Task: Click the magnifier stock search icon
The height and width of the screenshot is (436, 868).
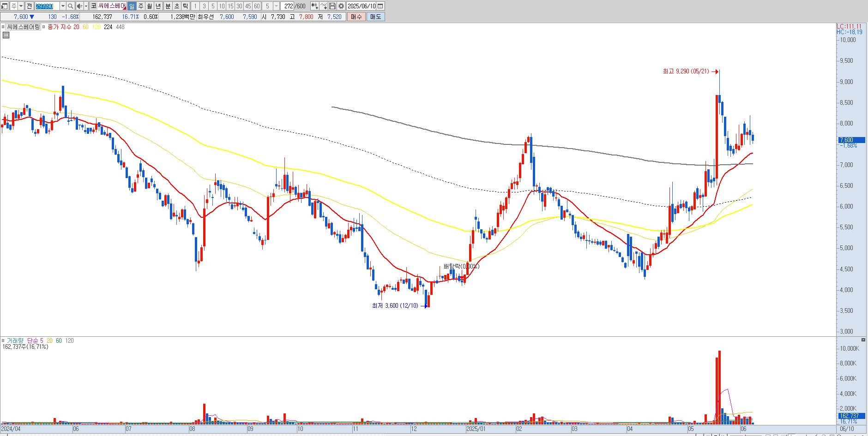Action: [x=70, y=6]
